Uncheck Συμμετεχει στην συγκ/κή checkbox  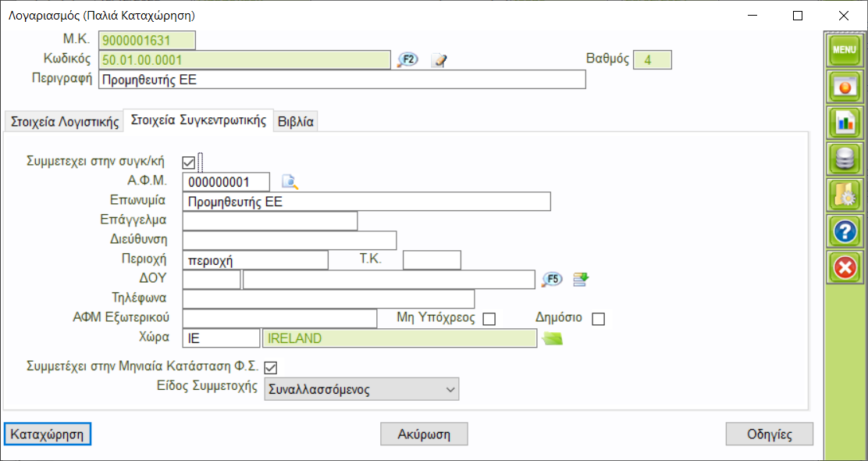tap(188, 163)
